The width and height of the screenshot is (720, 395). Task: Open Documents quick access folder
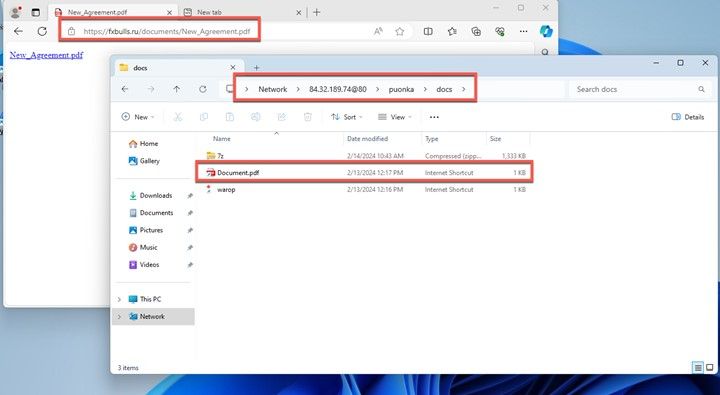(151, 213)
